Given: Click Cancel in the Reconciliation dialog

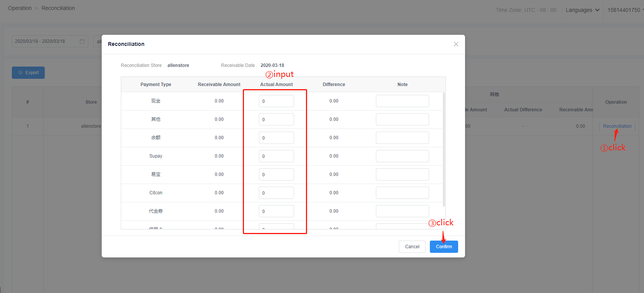Looking at the screenshot, I should tap(412, 247).
